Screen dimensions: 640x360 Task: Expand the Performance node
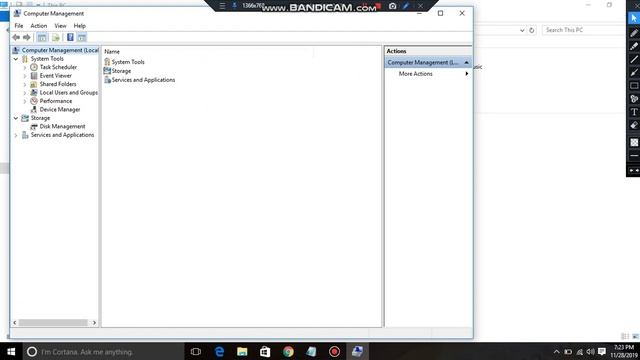24,101
